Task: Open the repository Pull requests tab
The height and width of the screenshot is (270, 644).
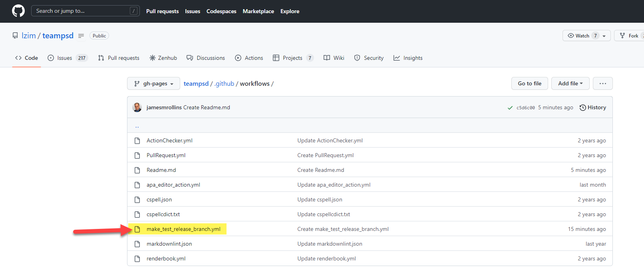Action: 119,58
